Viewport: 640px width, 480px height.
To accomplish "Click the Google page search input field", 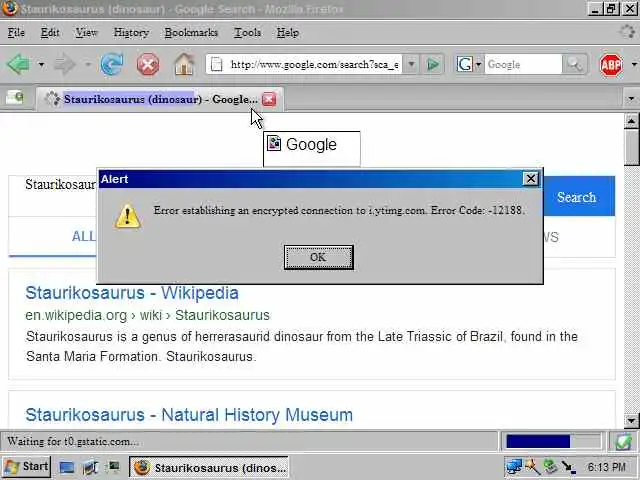I will (x=53, y=196).
